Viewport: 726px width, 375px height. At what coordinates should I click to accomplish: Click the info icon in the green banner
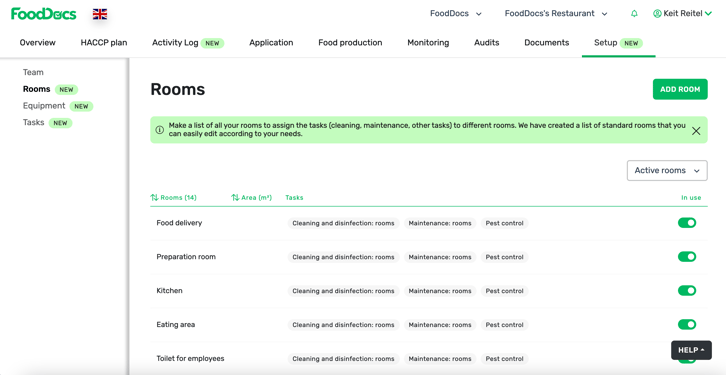tap(160, 130)
